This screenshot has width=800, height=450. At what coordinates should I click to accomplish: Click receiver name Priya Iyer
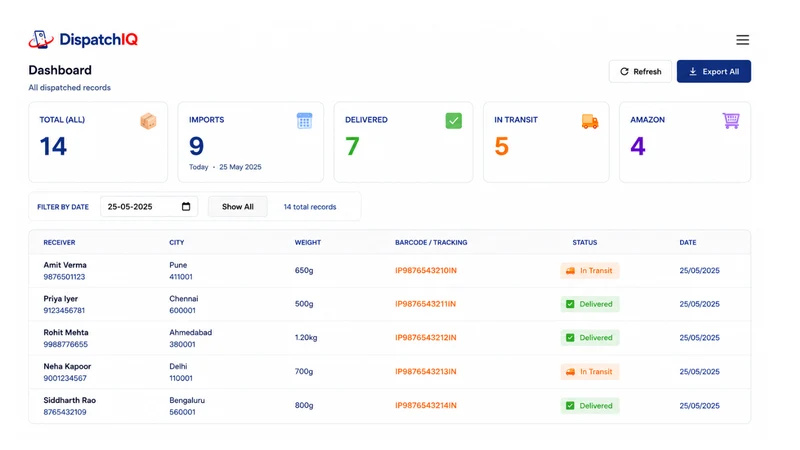point(61,298)
